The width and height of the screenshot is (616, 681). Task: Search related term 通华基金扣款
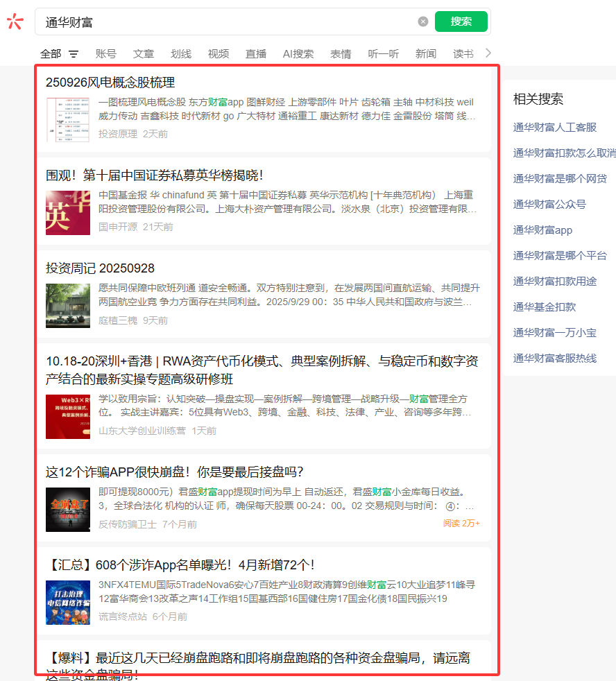(545, 307)
